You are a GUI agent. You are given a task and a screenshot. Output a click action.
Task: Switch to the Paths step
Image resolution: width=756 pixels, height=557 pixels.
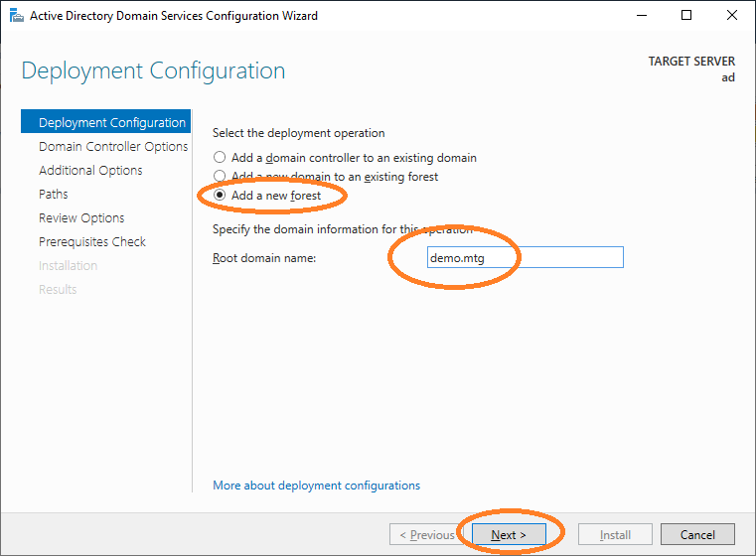pyautogui.click(x=54, y=195)
